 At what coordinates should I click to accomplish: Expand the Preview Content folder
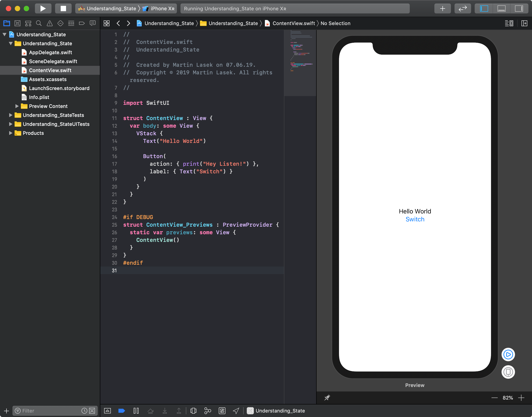coord(17,106)
